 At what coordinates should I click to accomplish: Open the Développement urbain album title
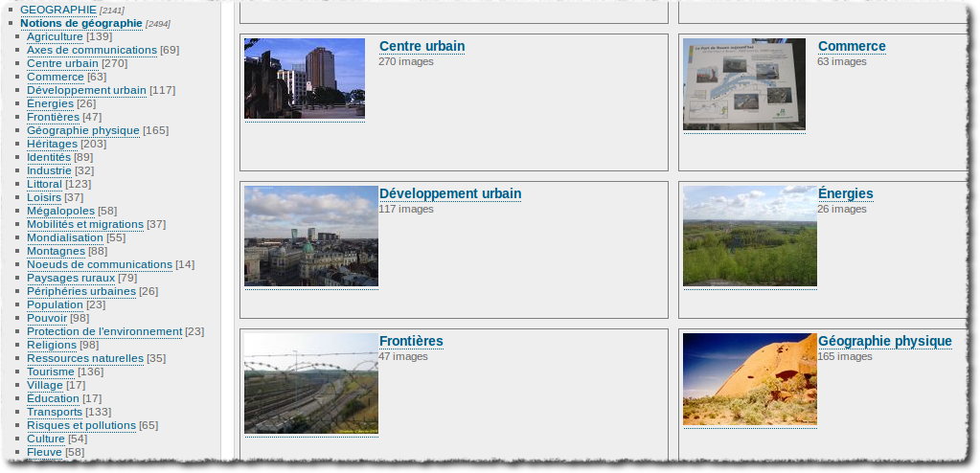[449, 193]
